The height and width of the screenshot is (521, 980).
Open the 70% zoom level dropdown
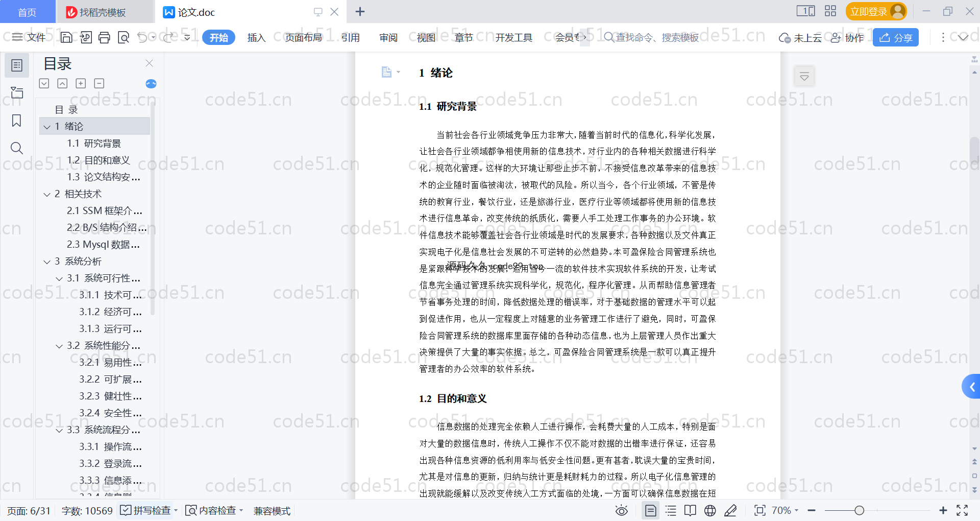(x=785, y=510)
